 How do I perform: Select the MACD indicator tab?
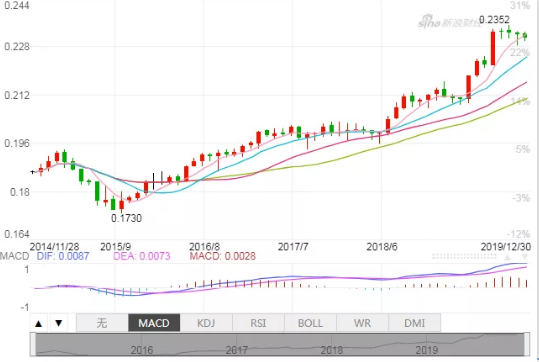[154, 323]
